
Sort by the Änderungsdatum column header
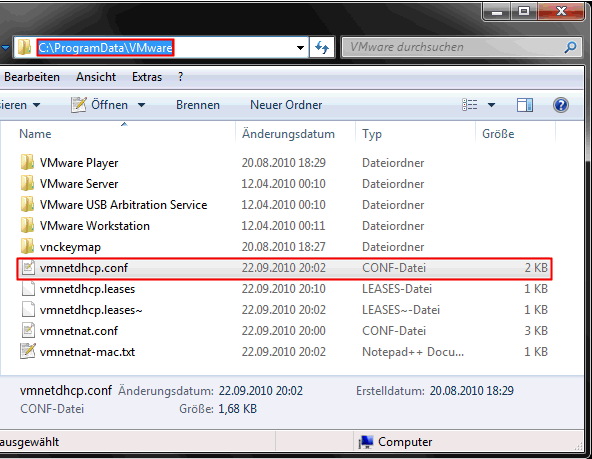point(288,134)
